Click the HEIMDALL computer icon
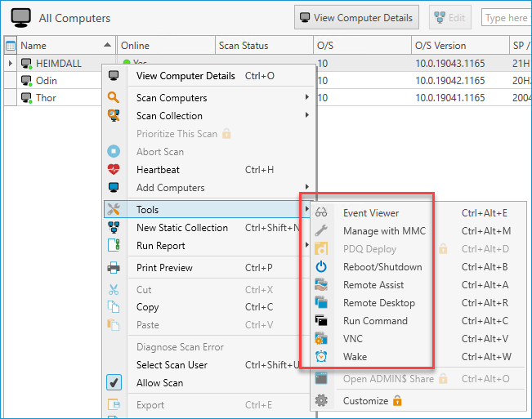532x419 pixels. coord(26,64)
